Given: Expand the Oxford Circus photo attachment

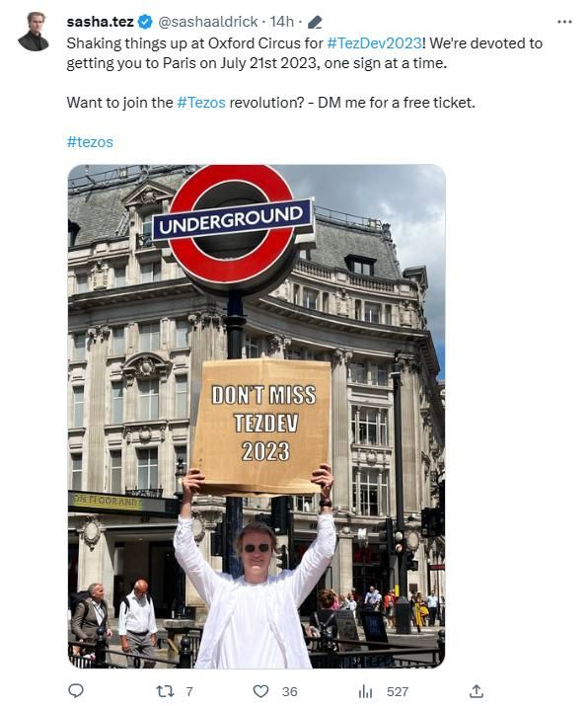Looking at the screenshot, I should tap(257, 416).
